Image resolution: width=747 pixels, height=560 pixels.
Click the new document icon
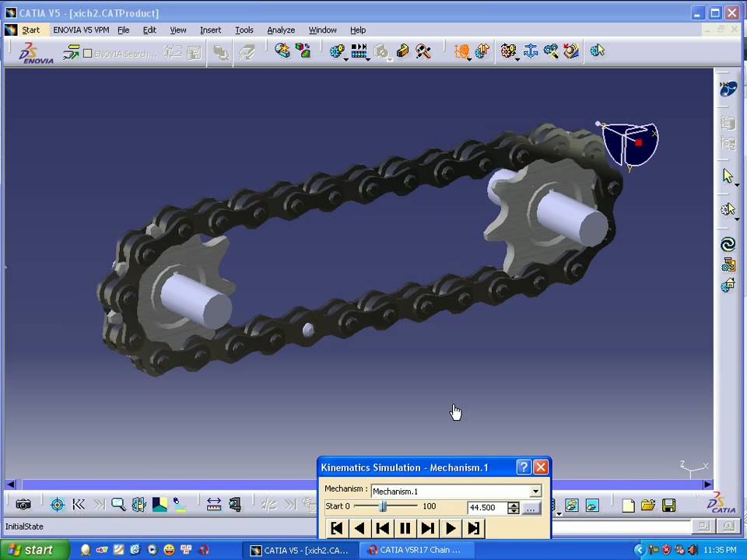pos(629,506)
